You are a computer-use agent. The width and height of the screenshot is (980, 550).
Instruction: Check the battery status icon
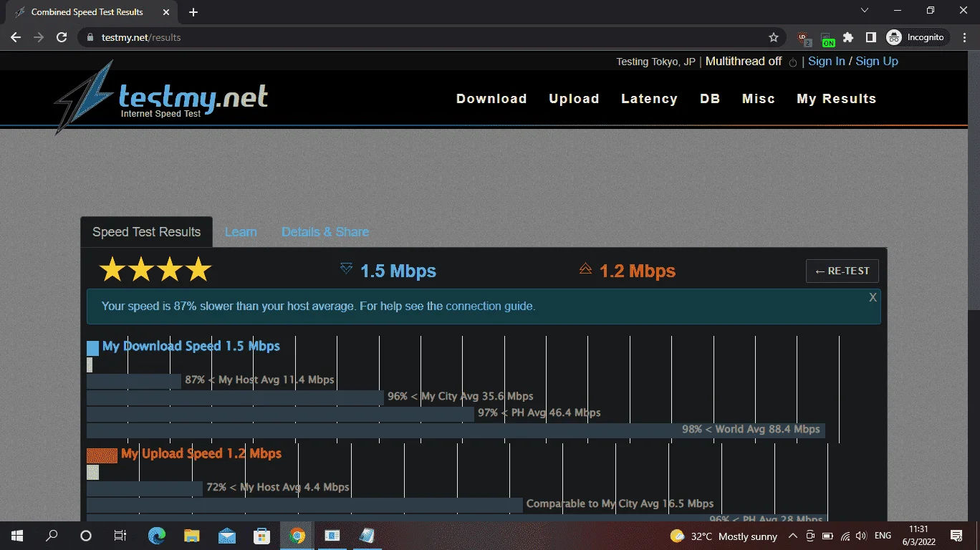tap(827, 536)
